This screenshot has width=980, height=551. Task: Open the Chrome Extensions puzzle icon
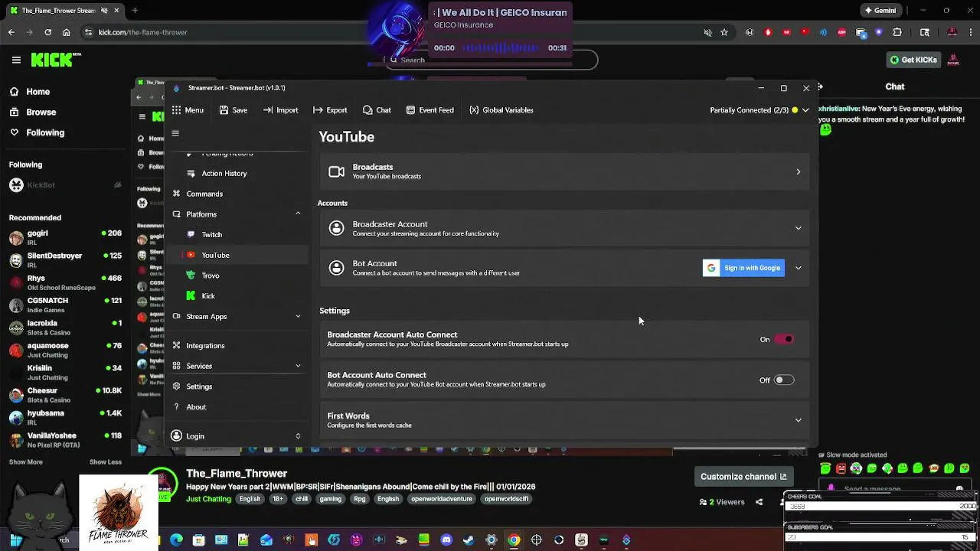click(x=897, y=32)
